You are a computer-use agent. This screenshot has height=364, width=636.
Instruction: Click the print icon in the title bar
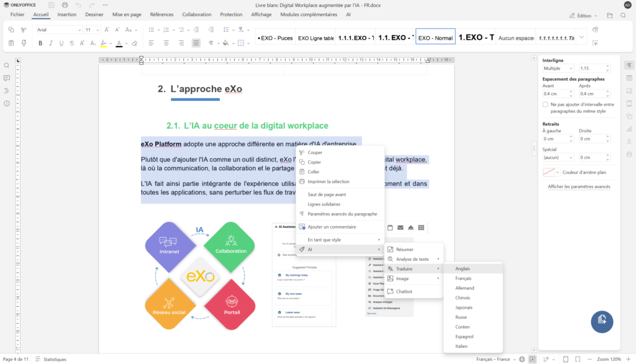(x=65, y=5)
